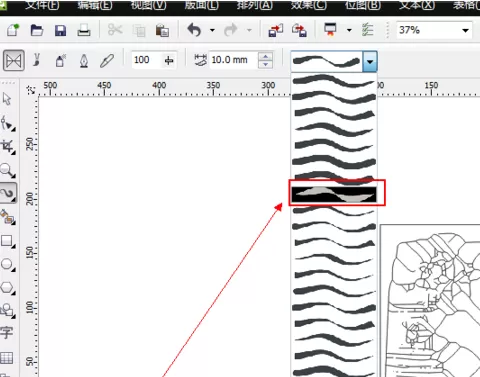Select the Table tool

pos(7,358)
